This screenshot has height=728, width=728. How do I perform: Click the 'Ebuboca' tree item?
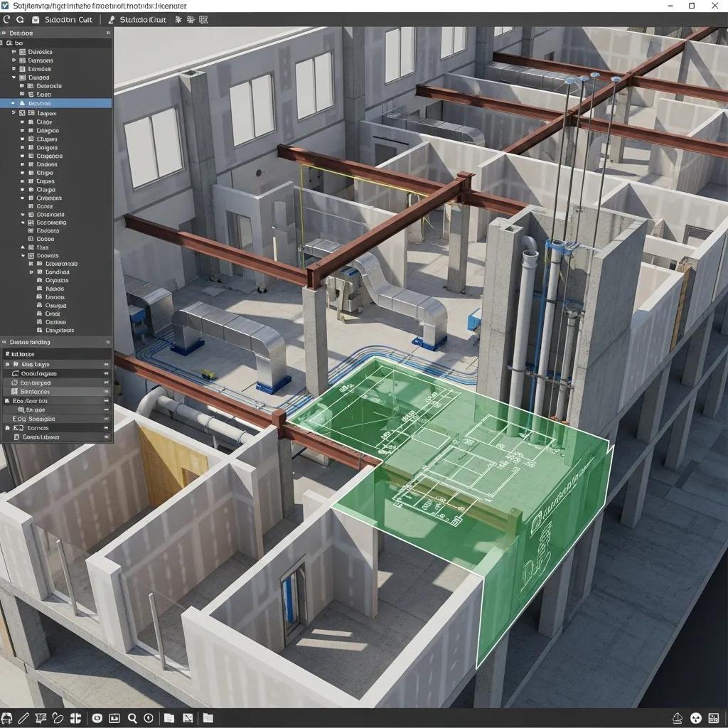pyautogui.click(x=48, y=231)
